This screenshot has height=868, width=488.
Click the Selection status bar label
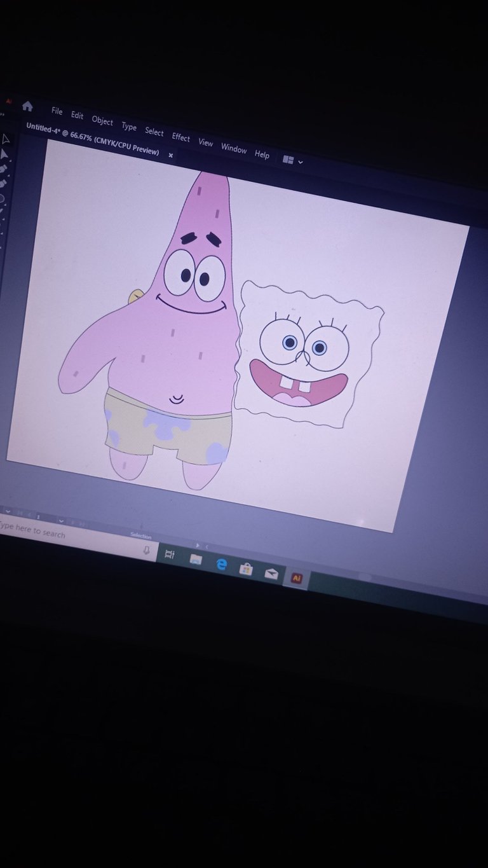click(140, 535)
